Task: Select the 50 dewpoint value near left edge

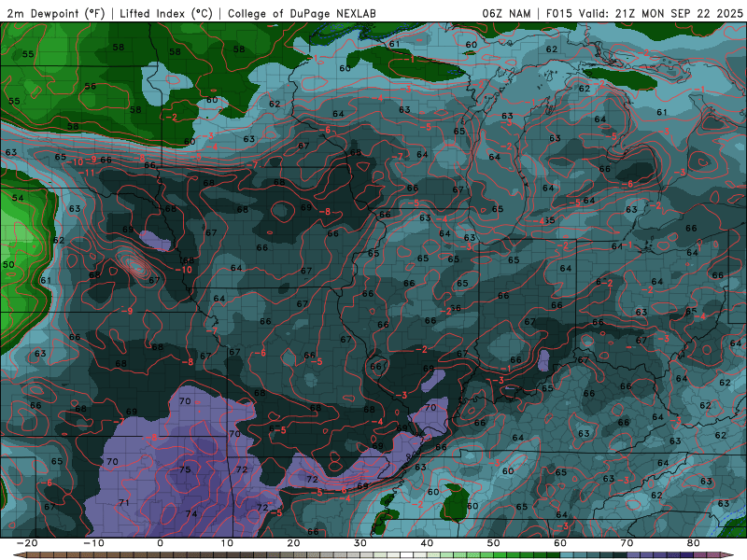Action: (8, 264)
